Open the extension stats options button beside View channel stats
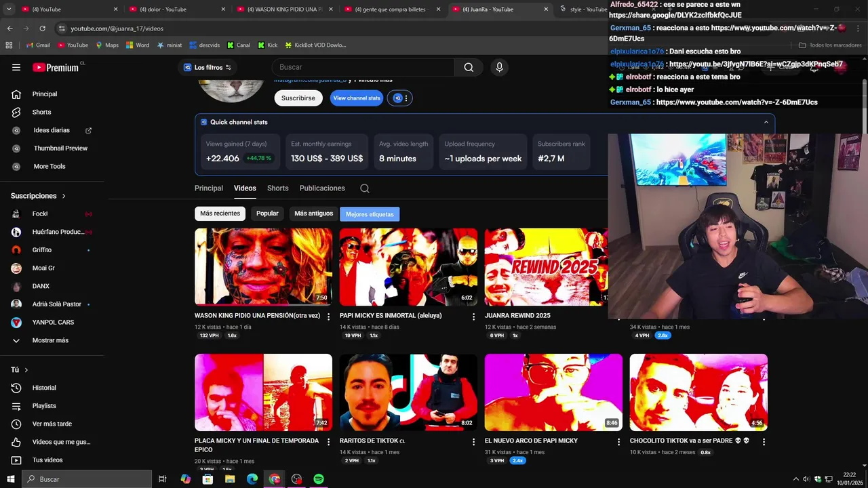This screenshot has width=868, height=488. [x=399, y=98]
